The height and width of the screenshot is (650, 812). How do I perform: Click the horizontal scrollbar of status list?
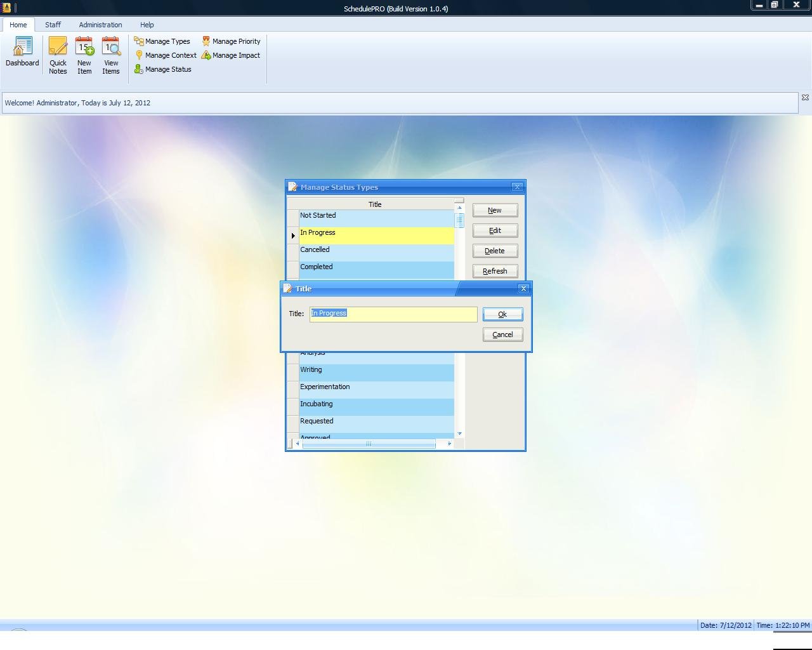click(369, 444)
